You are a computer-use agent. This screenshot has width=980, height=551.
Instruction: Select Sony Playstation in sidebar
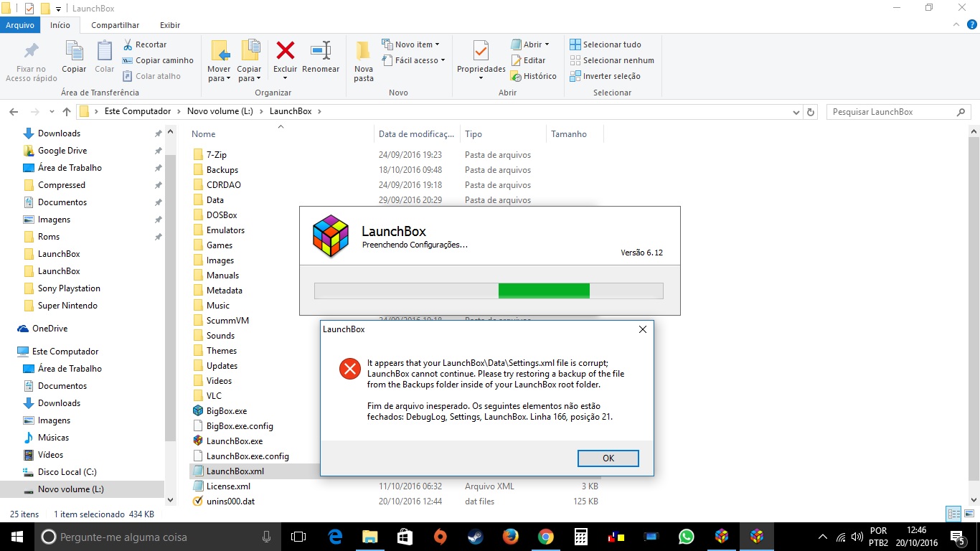tap(69, 288)
